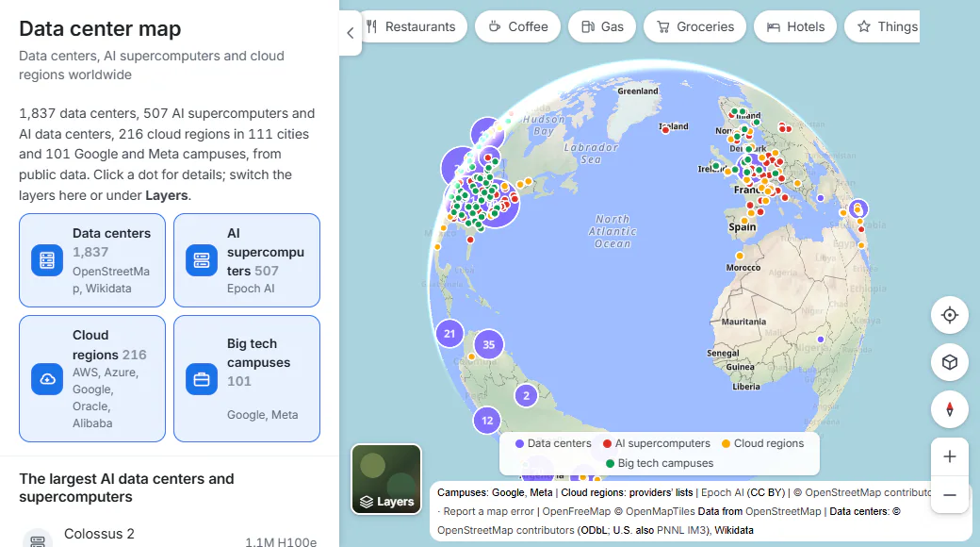The image size is (980, 547).
Task: Select the Groceries category chip
Action: pos(695,27)
